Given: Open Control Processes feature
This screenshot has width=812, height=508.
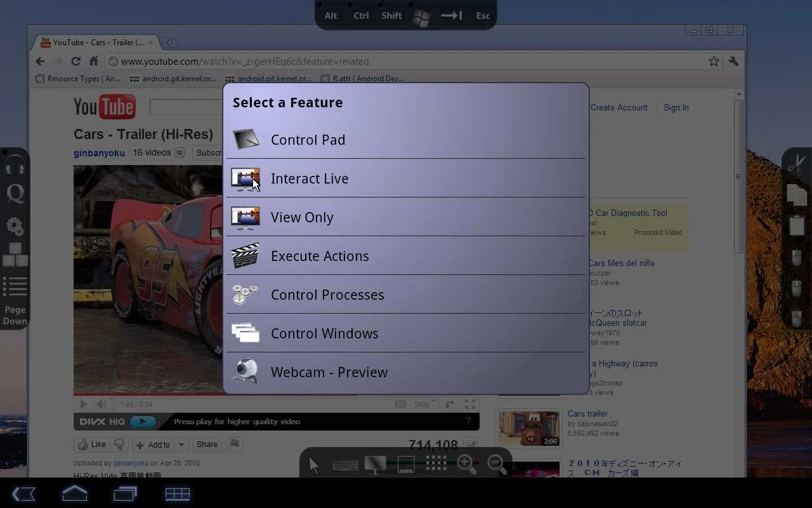Looking at the screenshot, I should 406,295.
